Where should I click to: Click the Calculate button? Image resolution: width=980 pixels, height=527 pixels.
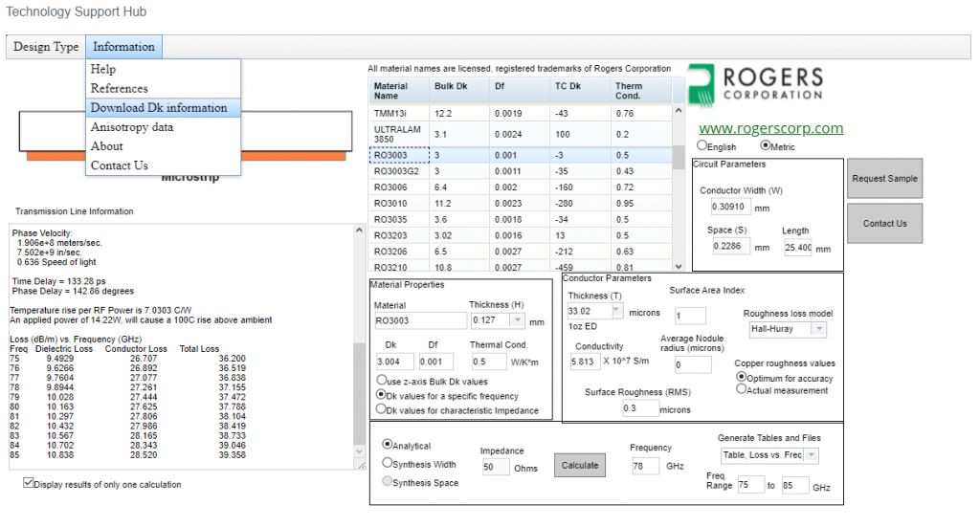pos(579,465)
